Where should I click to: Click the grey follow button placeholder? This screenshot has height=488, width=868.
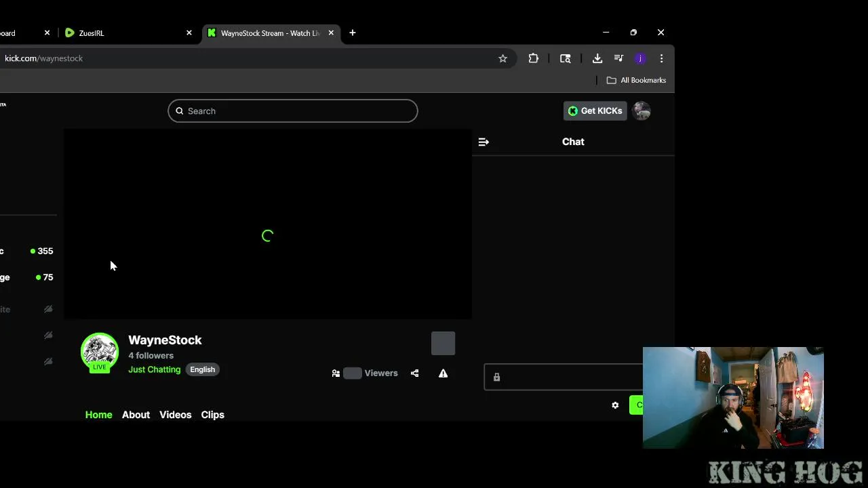point(443,343)
